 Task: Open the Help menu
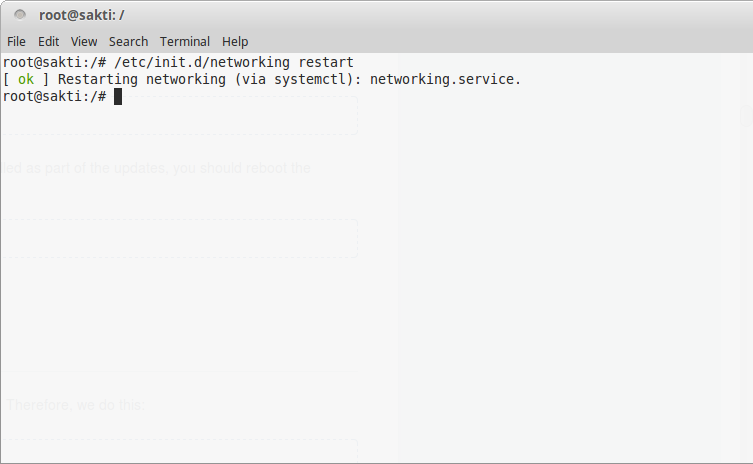point(235,42)
